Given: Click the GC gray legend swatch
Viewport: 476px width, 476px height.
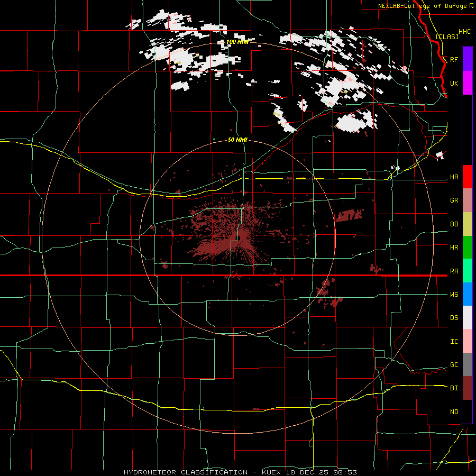Looking at the screenshot, I should [467, 364].
